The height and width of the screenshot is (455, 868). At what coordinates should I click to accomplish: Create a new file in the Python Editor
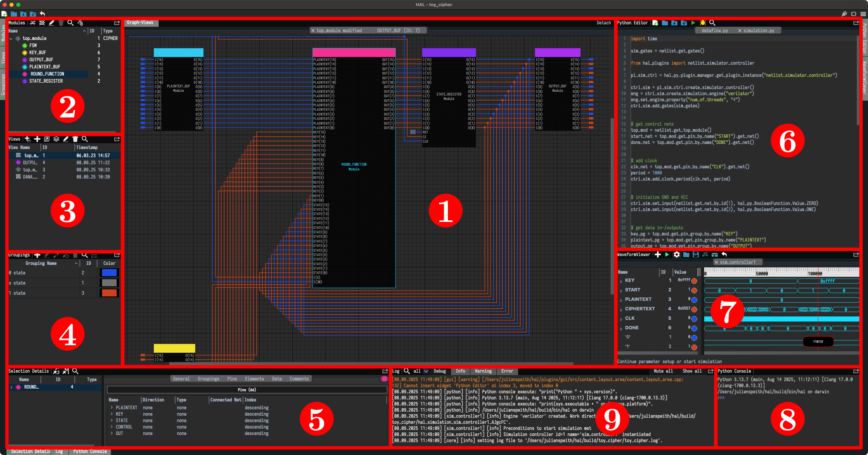[x=655, y=23]
